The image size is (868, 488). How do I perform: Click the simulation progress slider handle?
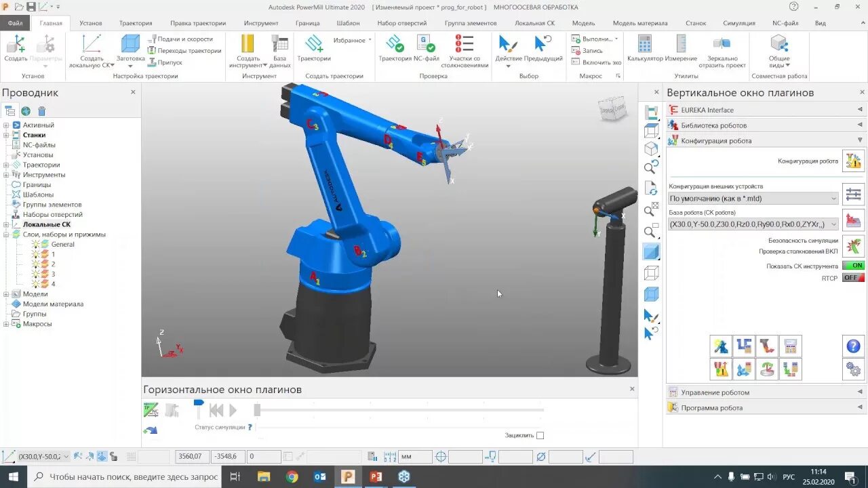point(257,410)
